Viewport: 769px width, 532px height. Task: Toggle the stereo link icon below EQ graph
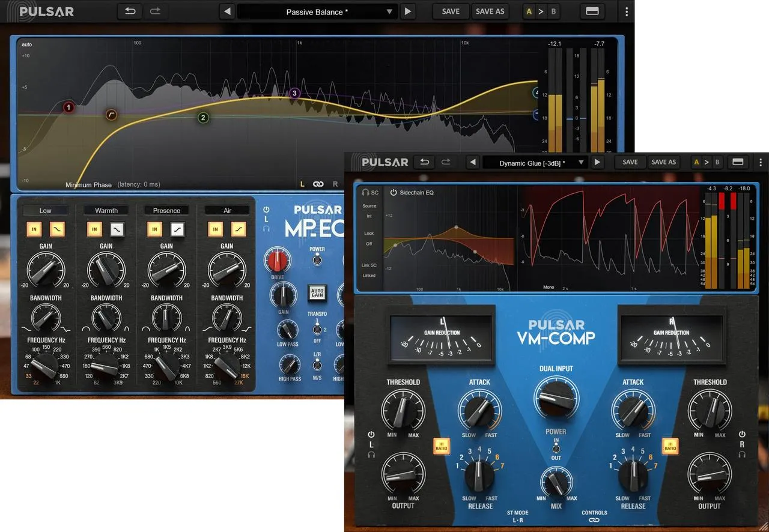pos(318,184)
